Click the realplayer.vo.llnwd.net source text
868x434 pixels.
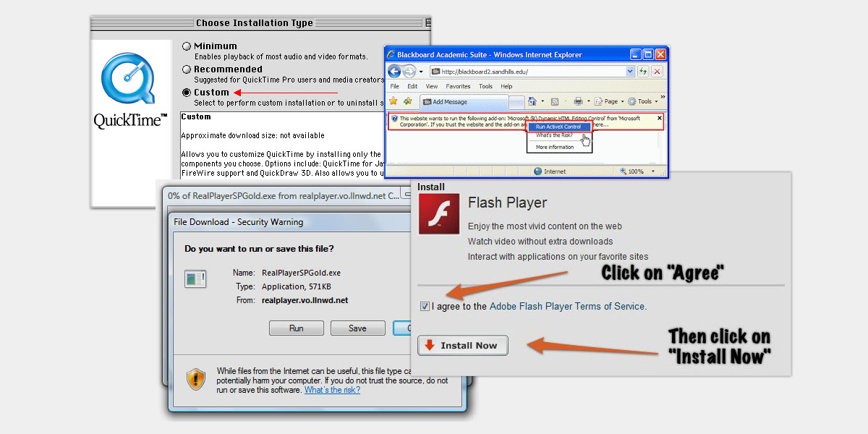click(x=305, y=300)
